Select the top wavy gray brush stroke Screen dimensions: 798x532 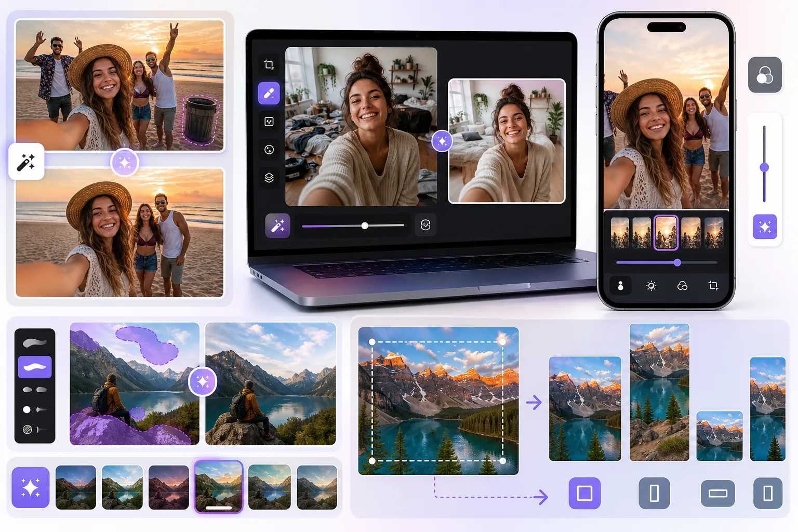35,343
